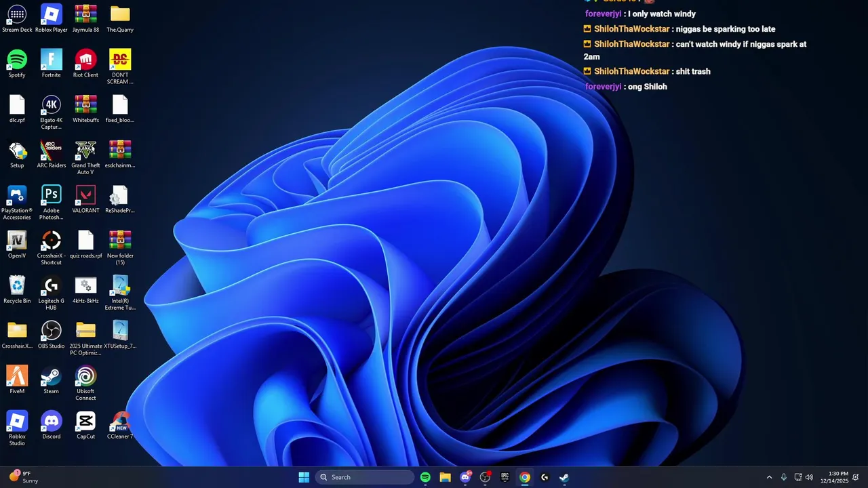The image size is (868, 488).
Task: Select the Steam desktop shortcut
Action: (52, 380)
